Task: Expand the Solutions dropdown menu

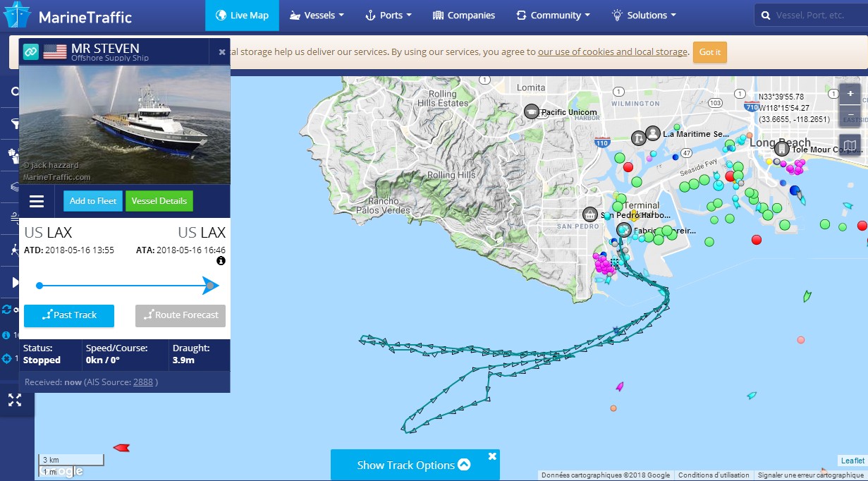Action: (x=643, y=16)
